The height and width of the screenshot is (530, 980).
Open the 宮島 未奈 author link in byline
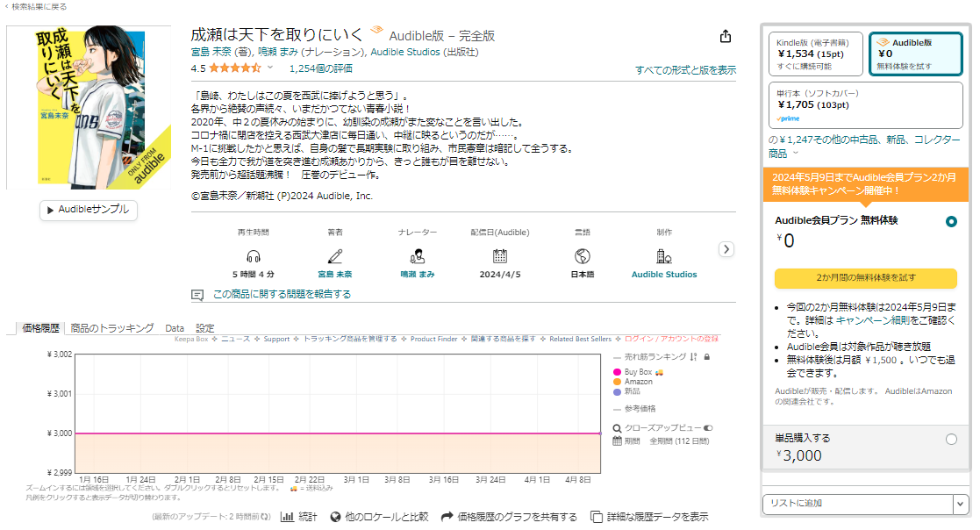[211, 52]
